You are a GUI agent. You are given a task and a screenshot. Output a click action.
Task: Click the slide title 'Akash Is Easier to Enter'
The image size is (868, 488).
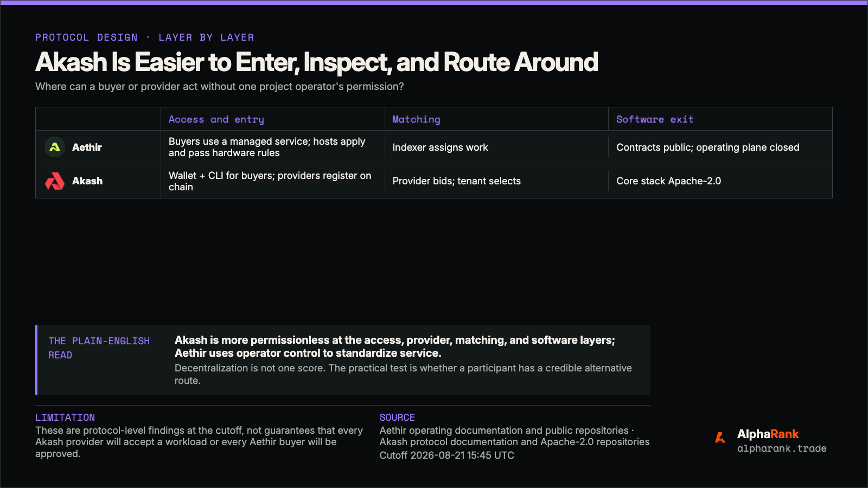pos(317,62)
